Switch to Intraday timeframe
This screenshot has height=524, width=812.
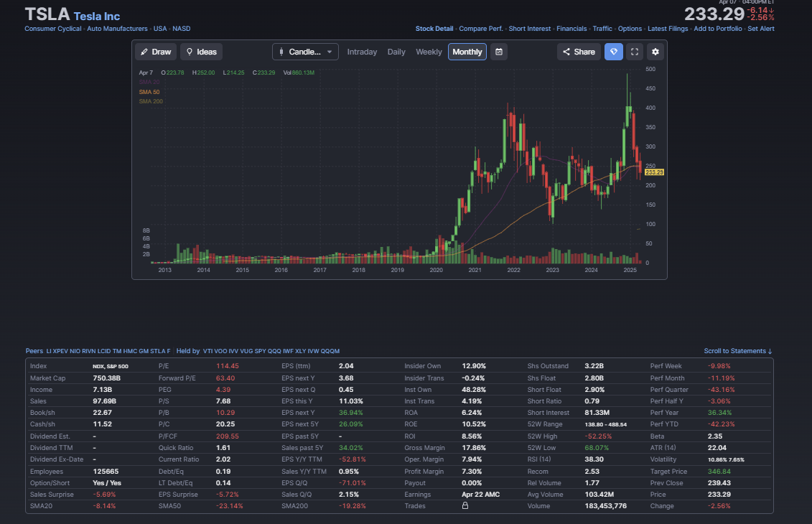pos(362,52)
